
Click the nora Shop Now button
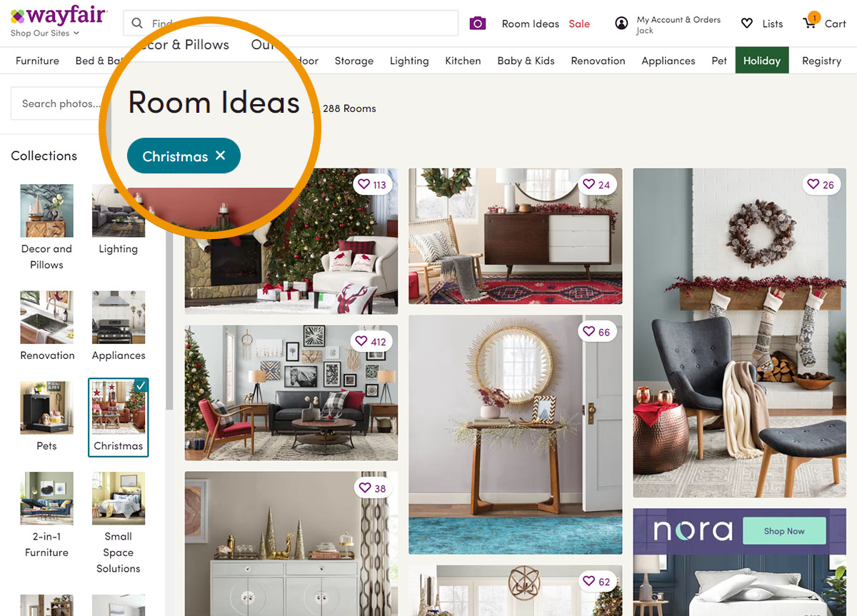tap(784, 531)
